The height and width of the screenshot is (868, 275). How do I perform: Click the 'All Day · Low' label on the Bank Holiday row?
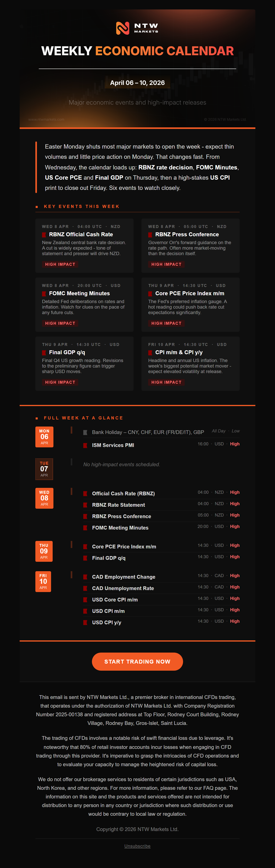click(x=225, y=431)
